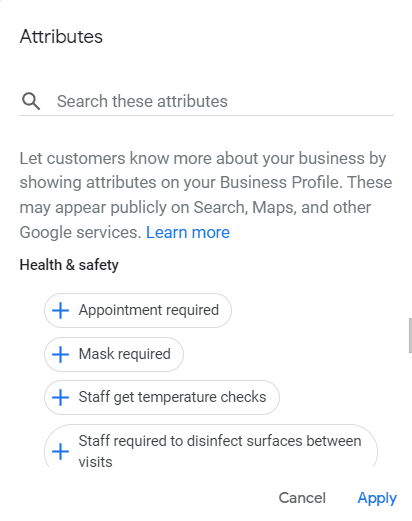The height and width of the screenshot is (521, 412).
Task: Click plus icon for disinfect surfaces attribute
Action: click(x=60, y=452)
